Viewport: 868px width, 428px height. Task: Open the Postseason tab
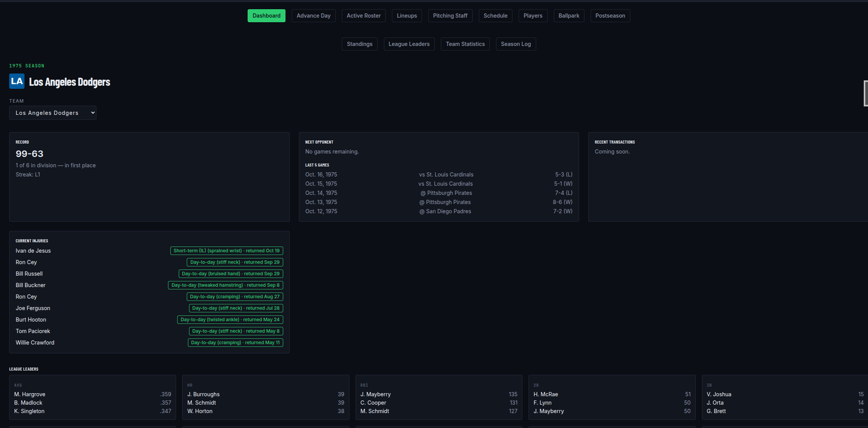[610, 16]
